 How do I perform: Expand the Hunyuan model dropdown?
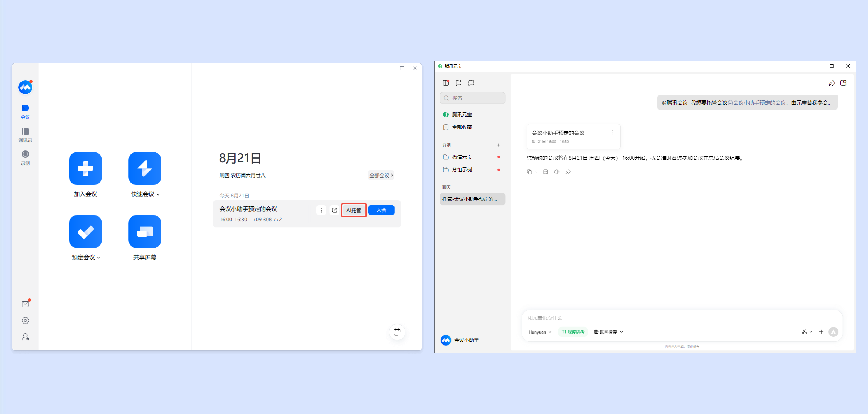point(540,332)
